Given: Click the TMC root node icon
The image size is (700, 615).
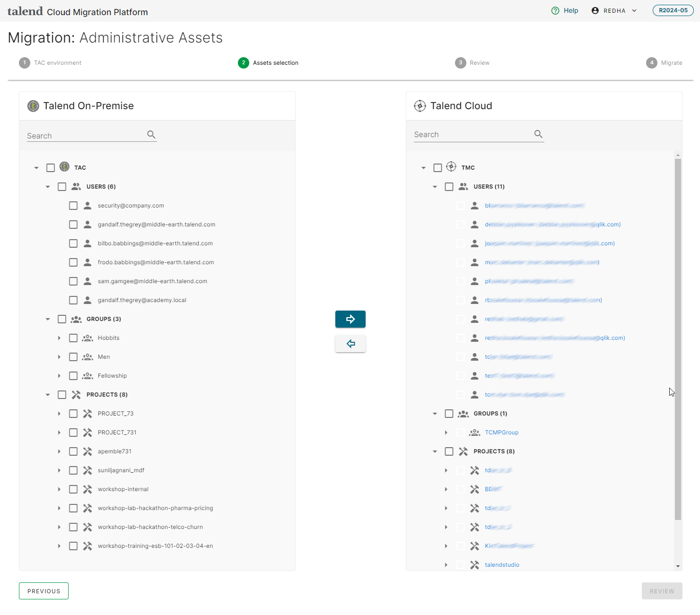Looking at the screenshot, I should (452, 167).
